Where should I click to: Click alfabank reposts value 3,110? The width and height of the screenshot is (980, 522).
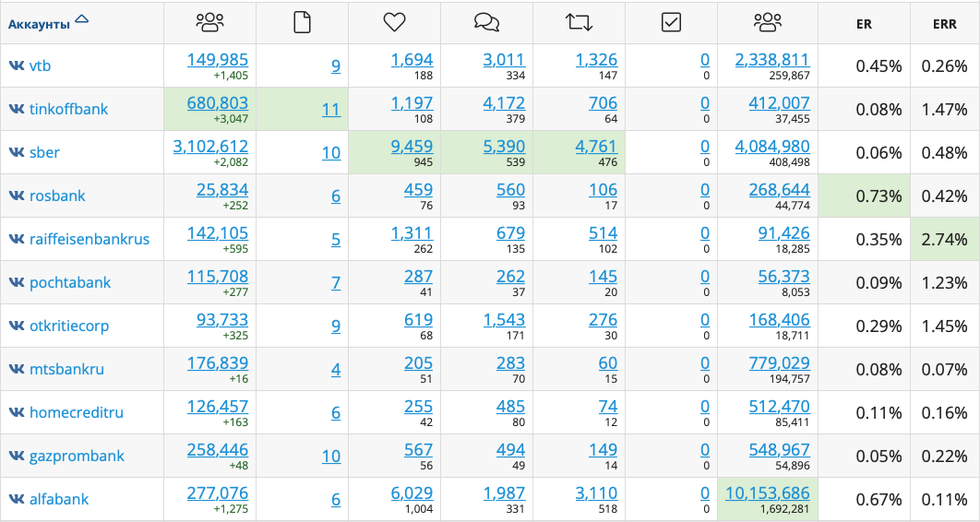click(596, 492)
